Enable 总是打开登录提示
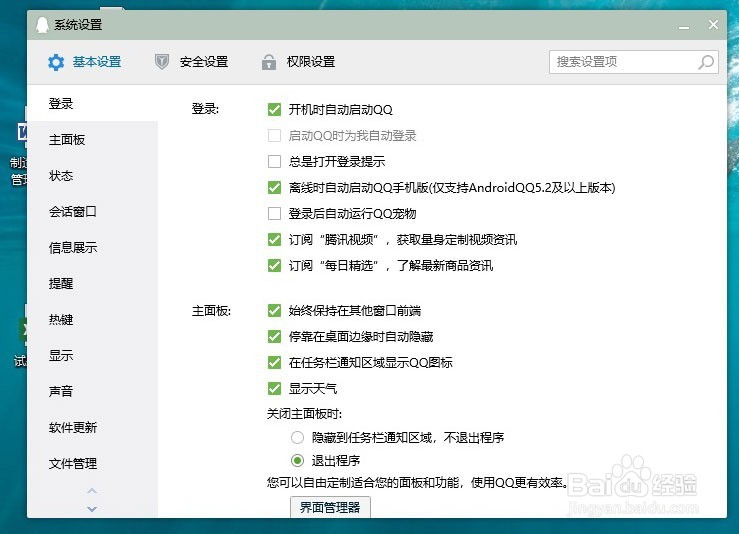739x534 pixels. point(274,162)
